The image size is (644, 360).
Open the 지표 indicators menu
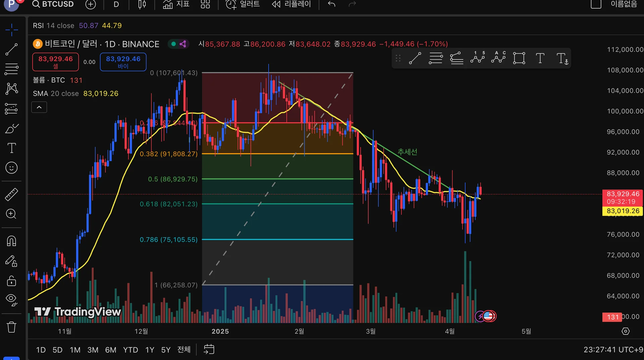tap(176, 4)
